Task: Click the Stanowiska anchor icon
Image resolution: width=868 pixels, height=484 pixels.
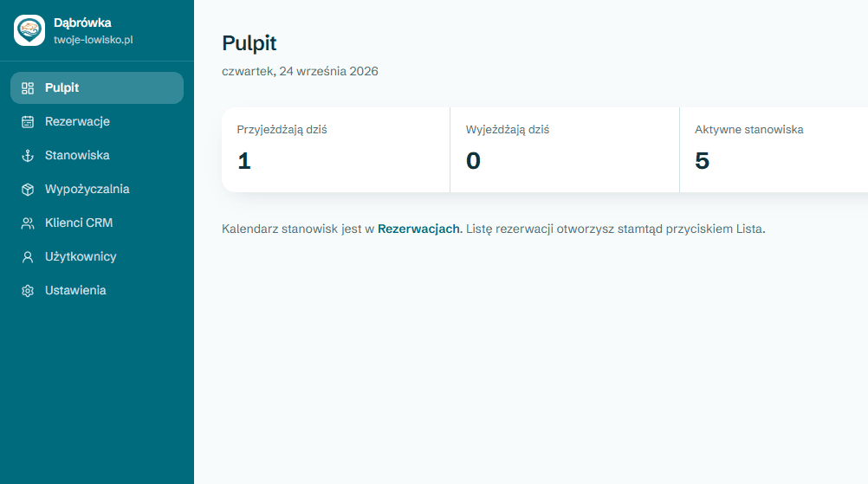Action: (x=28, y=156)
